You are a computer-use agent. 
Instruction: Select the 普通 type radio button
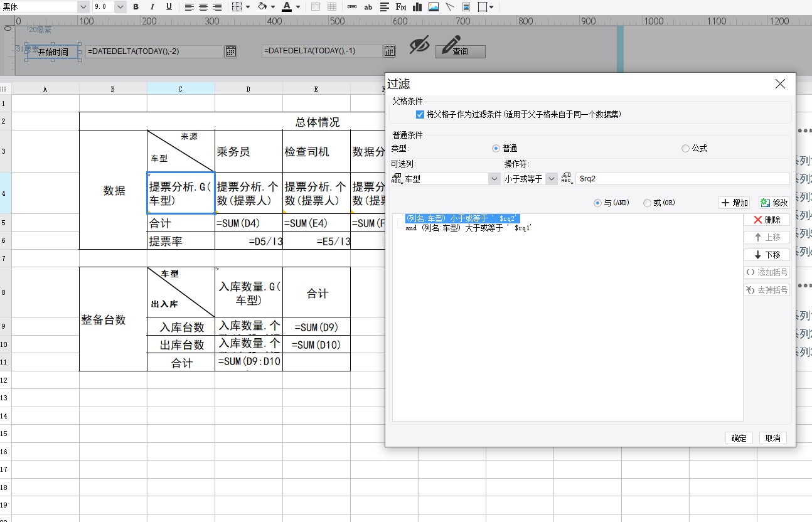click(x=496, y=149)
